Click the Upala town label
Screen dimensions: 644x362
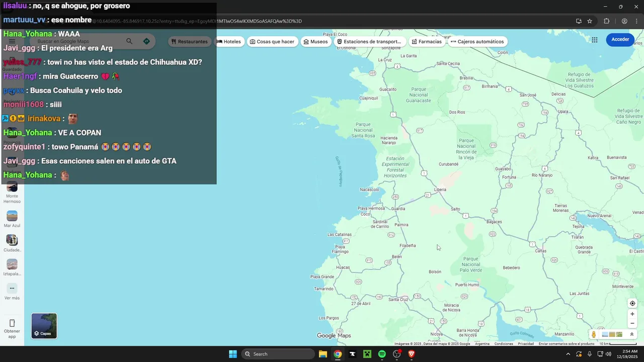point(563,112)
